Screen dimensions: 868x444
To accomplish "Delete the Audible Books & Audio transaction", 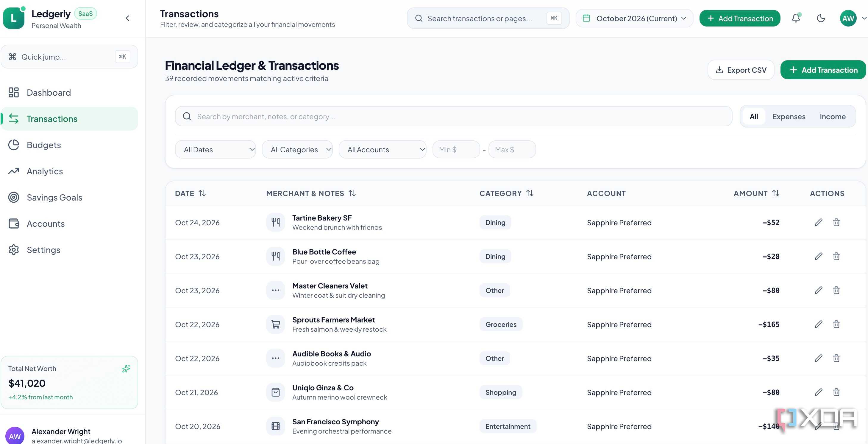I will tap(836, 358).
